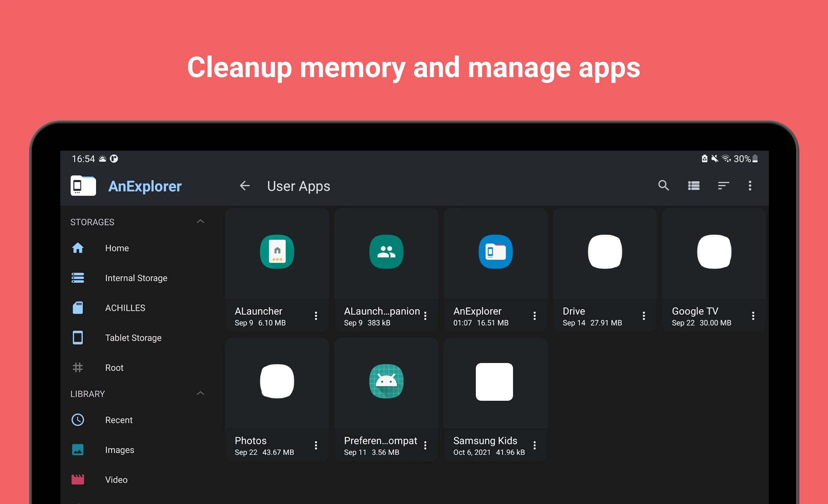This screenshot has width=828, height=504.
Task: Open the Google TV app tile icon
Action: coord(714,252)
